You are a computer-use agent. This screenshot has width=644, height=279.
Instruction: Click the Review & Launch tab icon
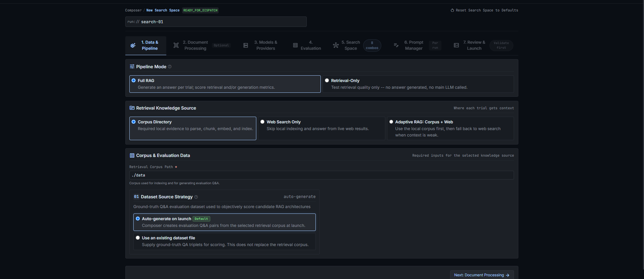click(456, 45)
